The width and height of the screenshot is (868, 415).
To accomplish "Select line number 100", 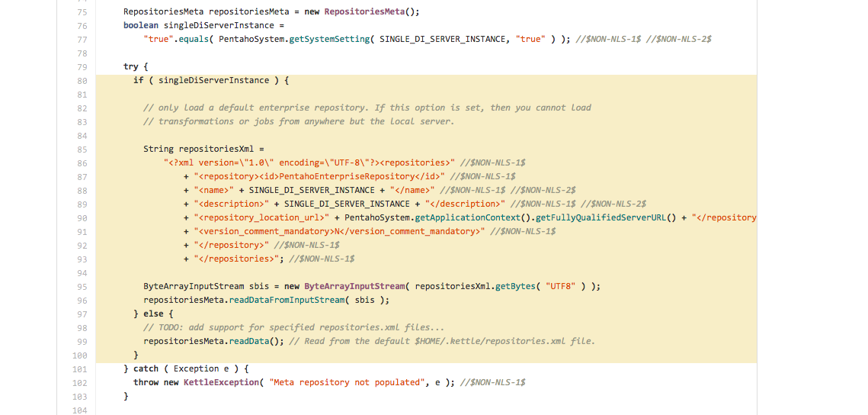I will point(80,355).
